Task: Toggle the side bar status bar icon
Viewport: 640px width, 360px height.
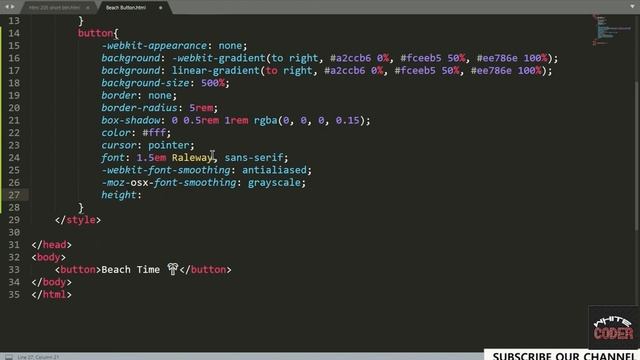Action: pyautogui.click(x=9, y=357)
